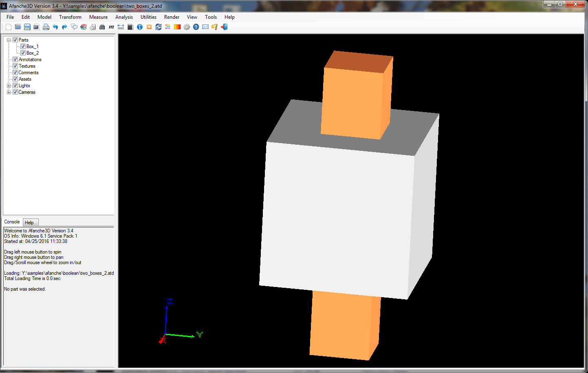Select the Textures item in tree

27,66
